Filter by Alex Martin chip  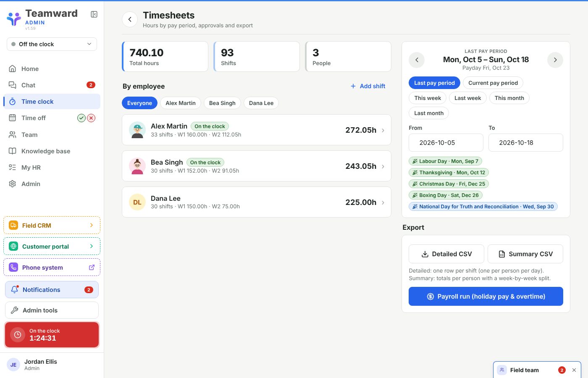click(x=181, y=103)
